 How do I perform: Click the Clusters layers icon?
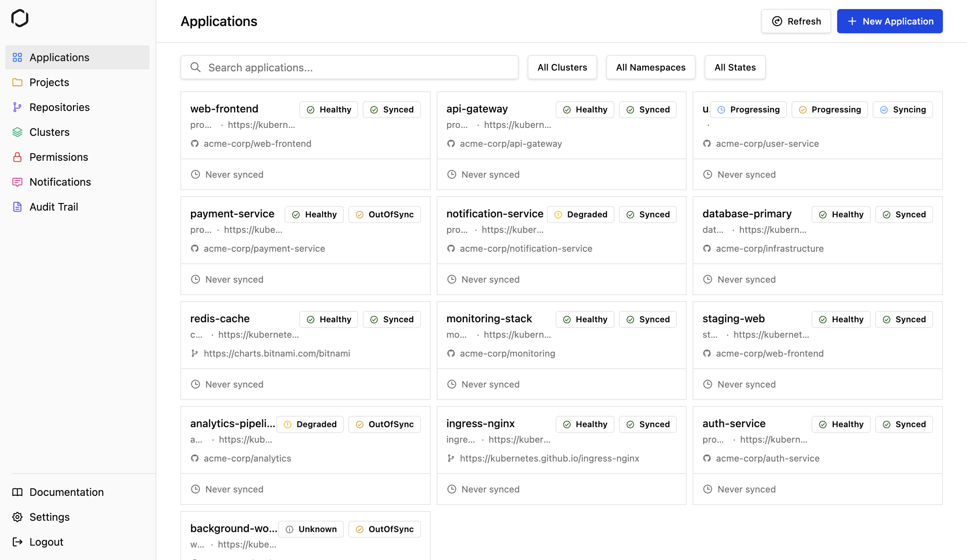[x=17, y=132]
